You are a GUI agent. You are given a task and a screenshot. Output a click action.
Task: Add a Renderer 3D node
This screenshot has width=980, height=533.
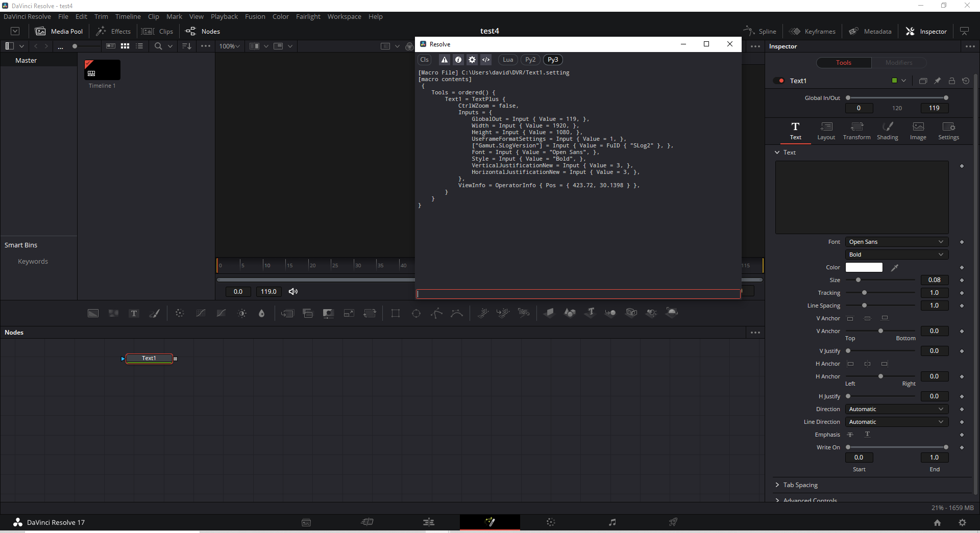coord(672,313)
